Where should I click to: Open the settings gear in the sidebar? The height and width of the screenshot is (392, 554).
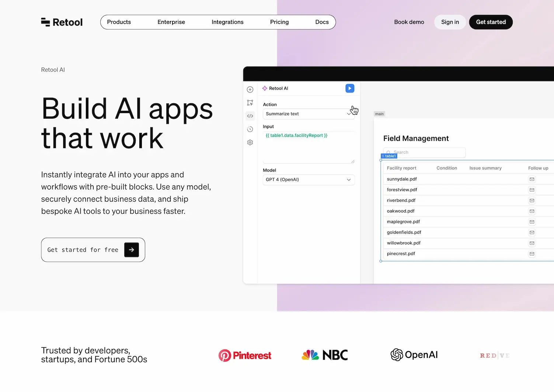click(x=250, y=142)
